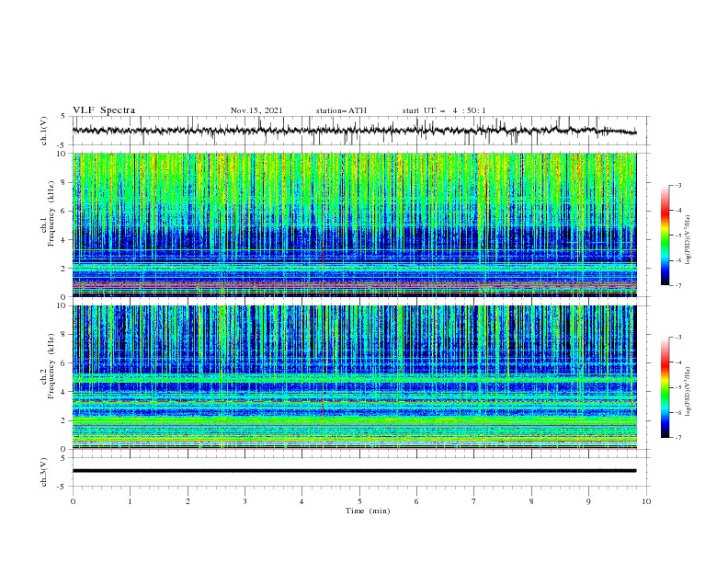Click the 6 kHz tick of ch.1 frequency axis
Image resolution: width=728 pixels, height=563 pixels.
pos(63,211)
